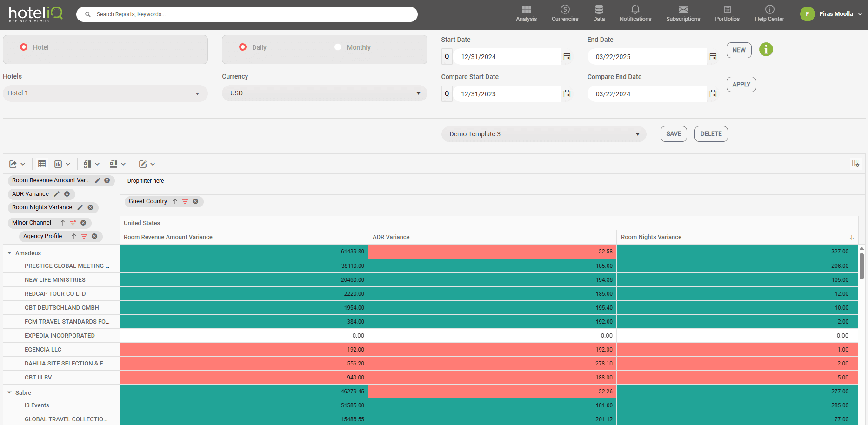The width and height of the screenshot is (868, 425).
Task: Select the Daily radio option
Action: [243, 47]
